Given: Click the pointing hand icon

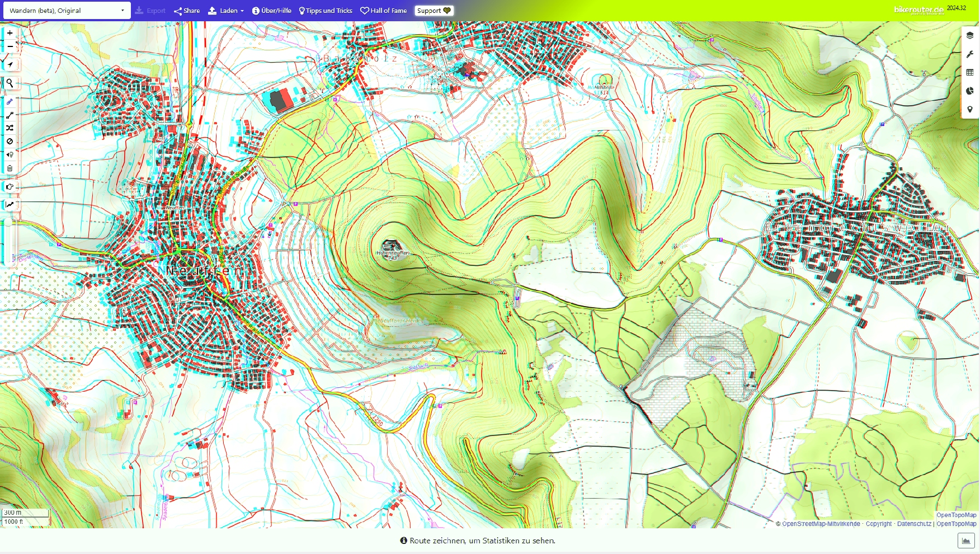Looking at the screenshot, I should click(x=10, y=187).
